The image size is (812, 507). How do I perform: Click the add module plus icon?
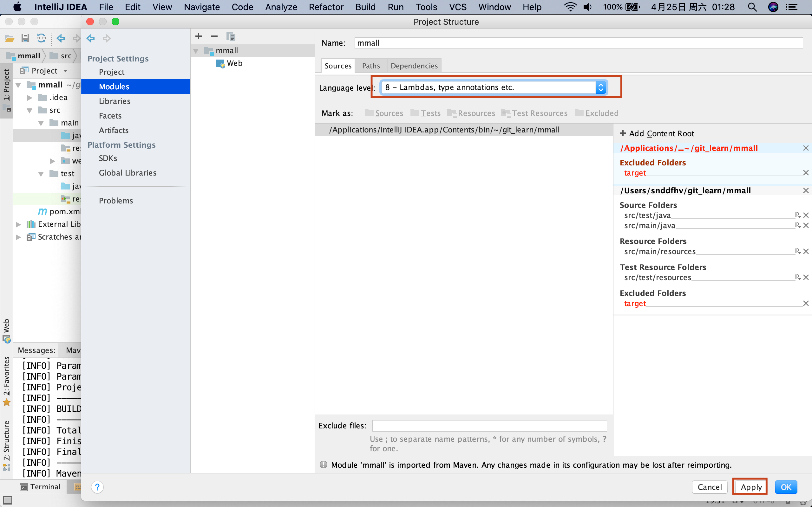tap(199, 36)
